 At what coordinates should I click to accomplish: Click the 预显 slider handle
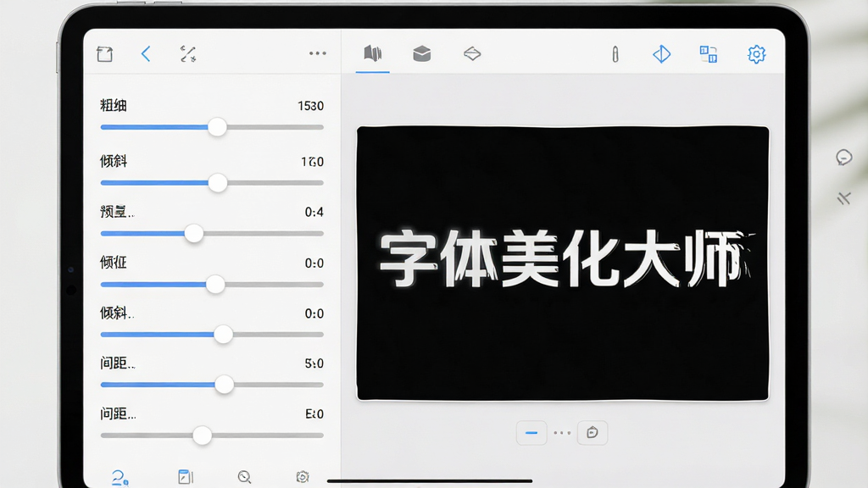click(194, 234)
